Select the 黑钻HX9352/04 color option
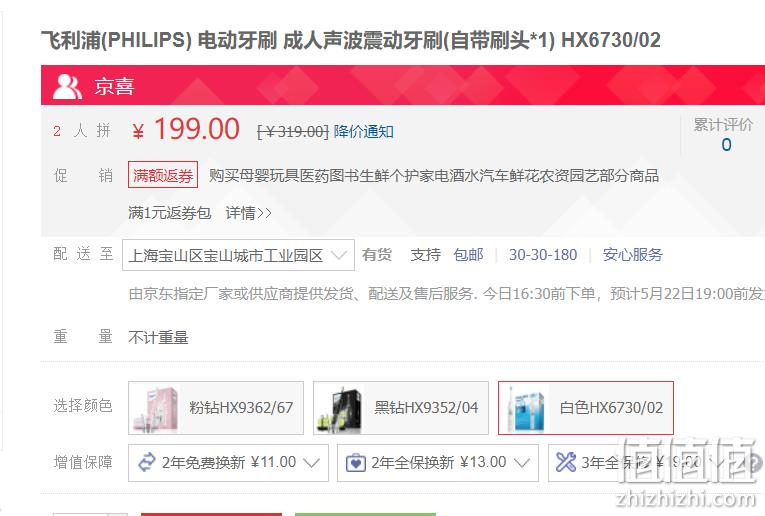This screenshot has width=765, height=516. point(401,408)
